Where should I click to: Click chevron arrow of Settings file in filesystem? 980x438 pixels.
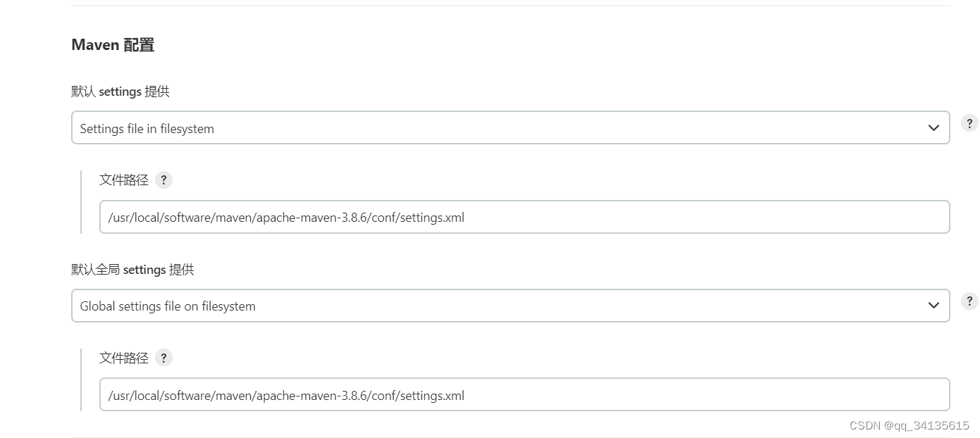(x=934, y=127)
